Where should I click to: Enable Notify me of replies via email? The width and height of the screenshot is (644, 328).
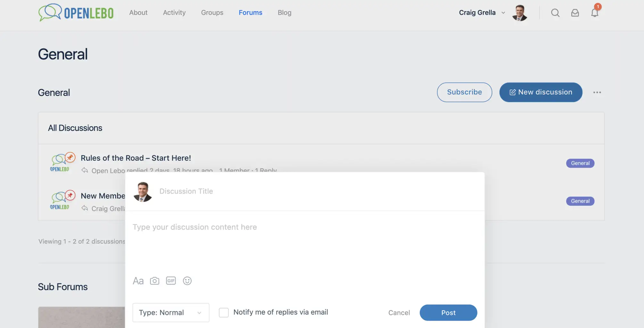coord(224,312)
